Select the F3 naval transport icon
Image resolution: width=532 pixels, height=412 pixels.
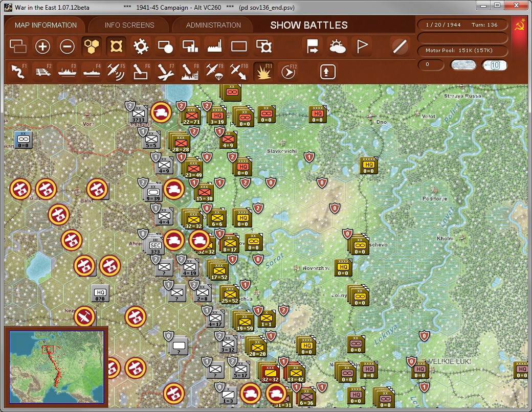tap(67, 72)
